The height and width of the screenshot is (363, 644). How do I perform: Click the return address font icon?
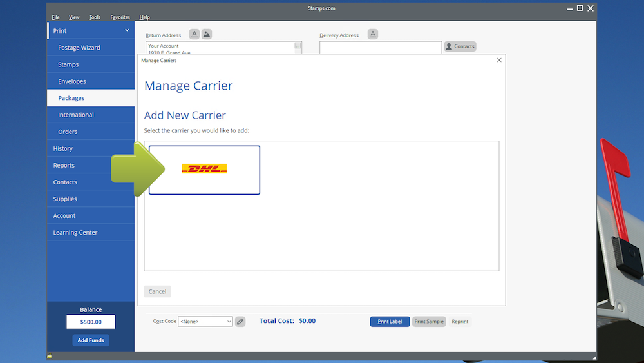coord(194,34)
